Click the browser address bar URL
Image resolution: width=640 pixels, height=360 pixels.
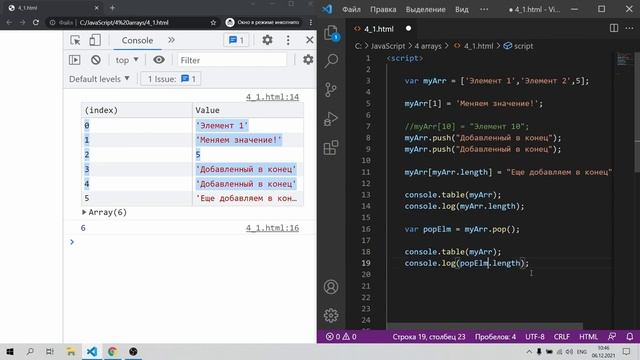[x=124, y=22]
